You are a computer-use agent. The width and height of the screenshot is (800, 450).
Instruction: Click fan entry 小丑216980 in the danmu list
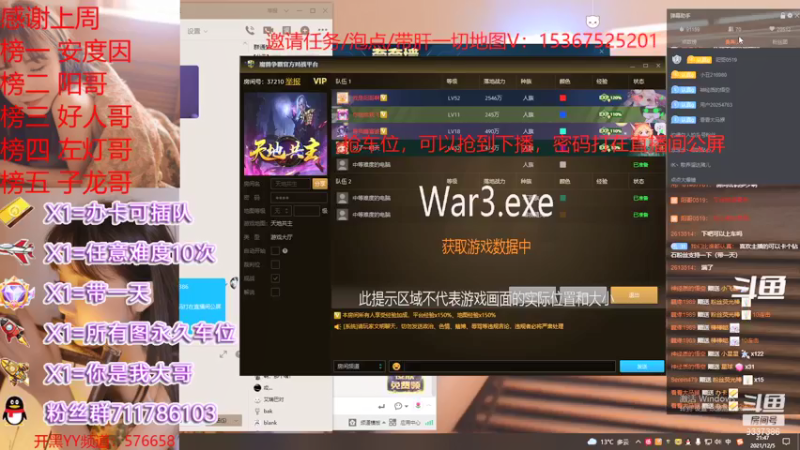coord(713,75)
